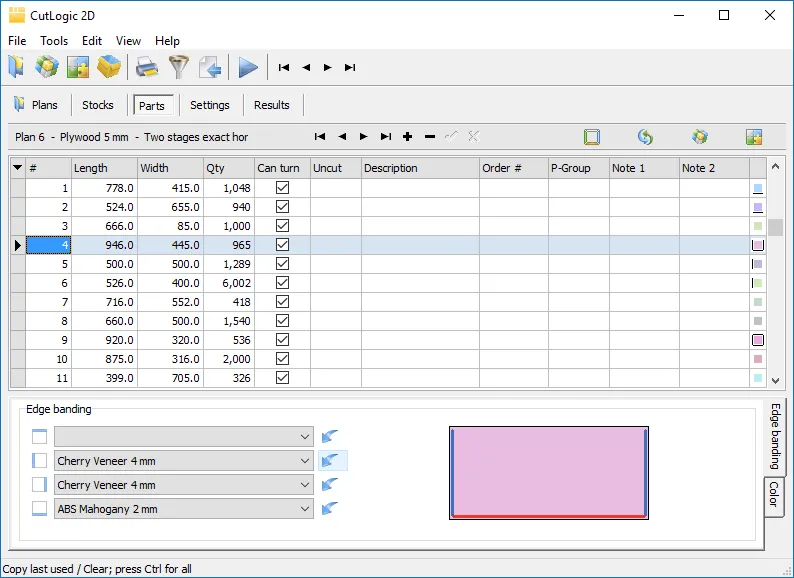The height and width of the screenshot is (578, 794).
Task: Uncheck Can turn for part 1
Action: [x=282, y=188]
